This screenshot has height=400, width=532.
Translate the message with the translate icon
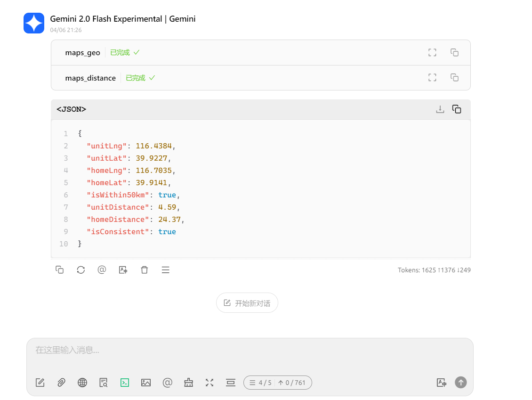coord(123,269)
